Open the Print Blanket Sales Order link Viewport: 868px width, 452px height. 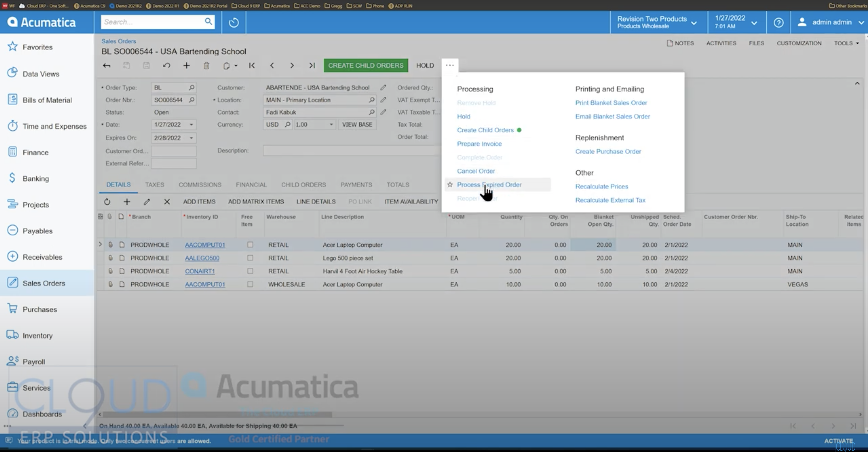(611, 103)
